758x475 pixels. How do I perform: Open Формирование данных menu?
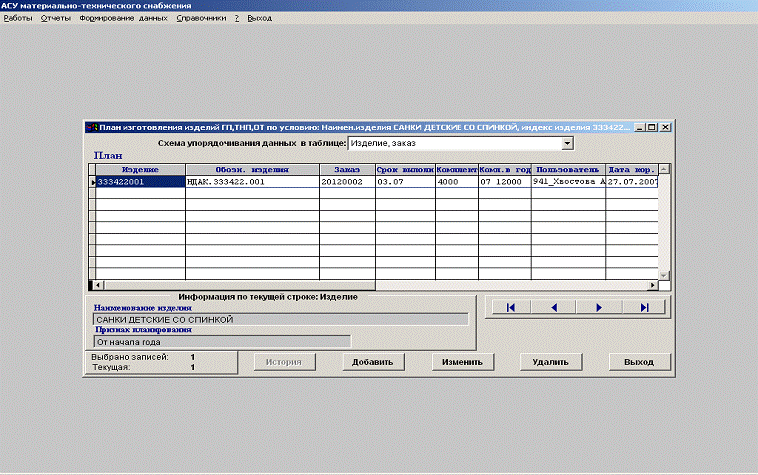124,19
